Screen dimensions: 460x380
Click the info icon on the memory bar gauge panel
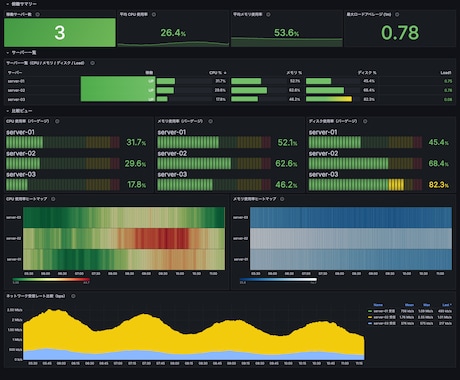(211, 121)
